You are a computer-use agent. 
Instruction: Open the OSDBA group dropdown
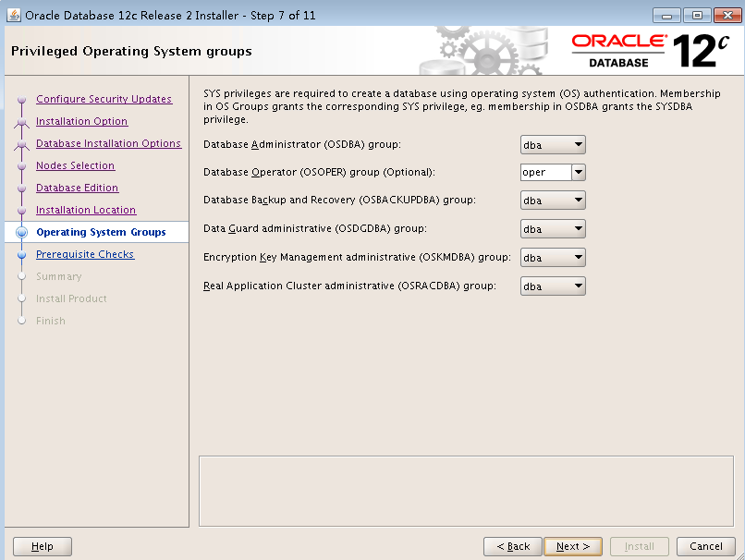tap(553, 145)
